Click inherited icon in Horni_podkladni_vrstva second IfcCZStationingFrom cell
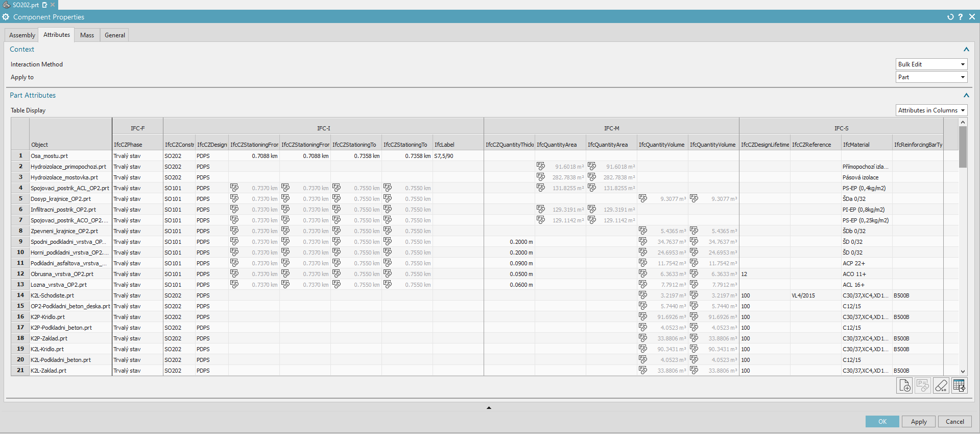 (285, 252)
